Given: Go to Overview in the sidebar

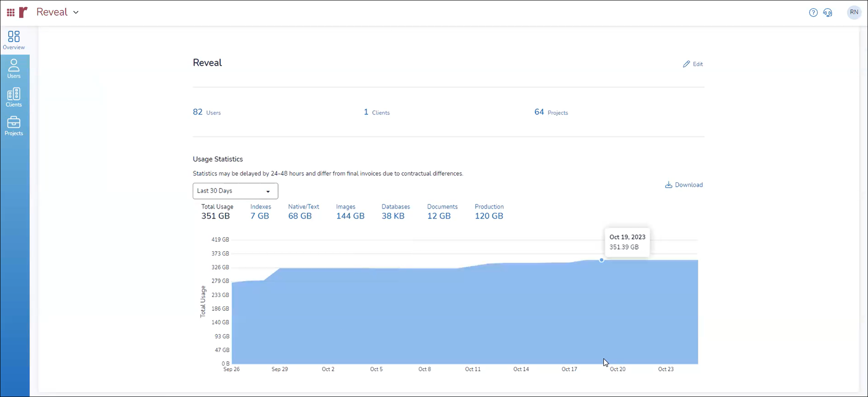Looking at the screenshot, I should [x=14, y=40].
